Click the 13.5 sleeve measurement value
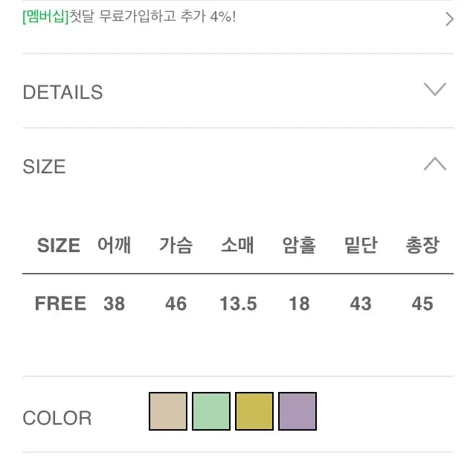 click(238, 303)
